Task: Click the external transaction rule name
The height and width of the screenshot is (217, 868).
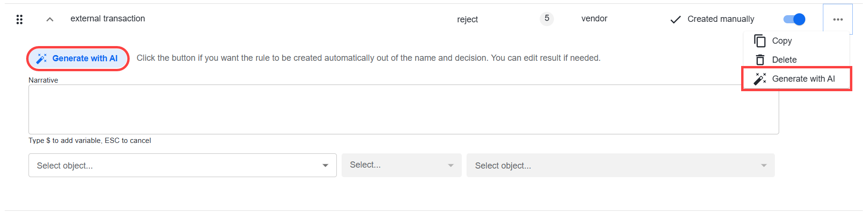Action: (108, 19)
